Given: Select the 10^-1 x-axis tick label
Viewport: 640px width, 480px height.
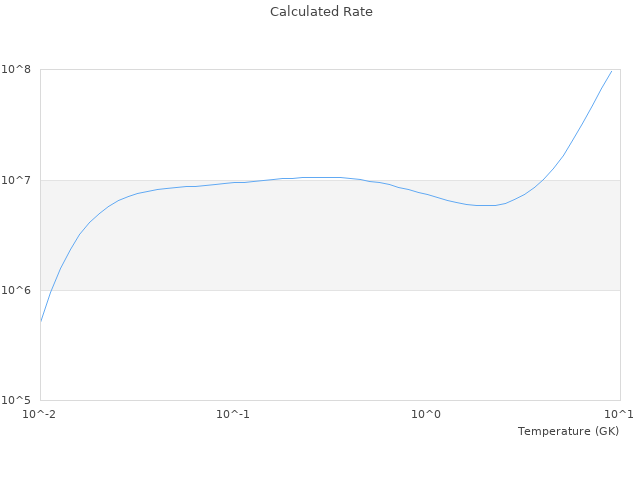Looking at the screenshot, I should [233, 414].
